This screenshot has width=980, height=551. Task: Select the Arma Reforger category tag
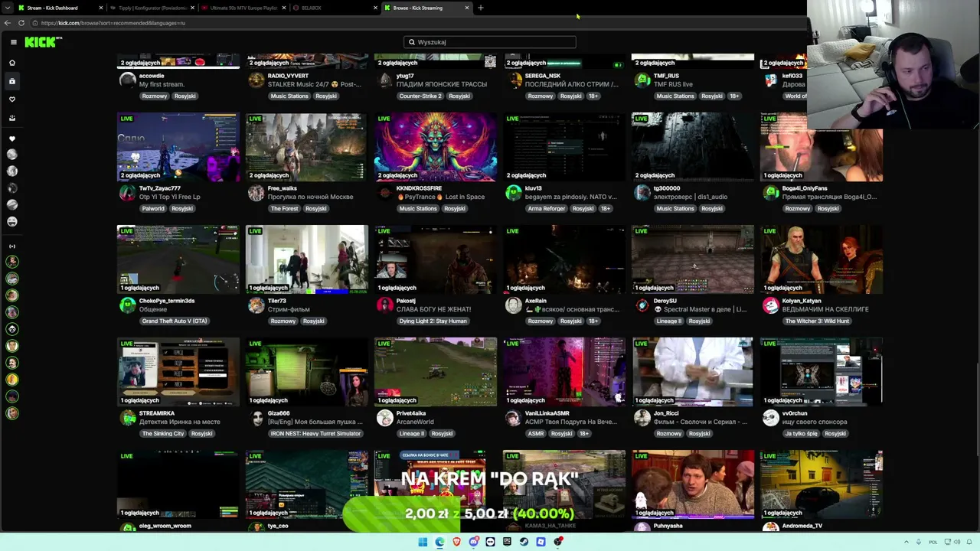click(x=547, y=209)
